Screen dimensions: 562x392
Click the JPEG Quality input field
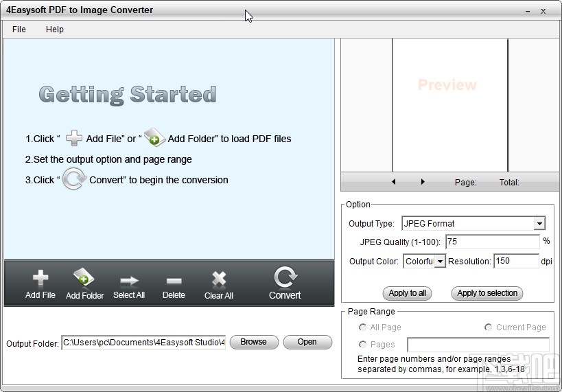pyautogui.click(x=493, y=242)
